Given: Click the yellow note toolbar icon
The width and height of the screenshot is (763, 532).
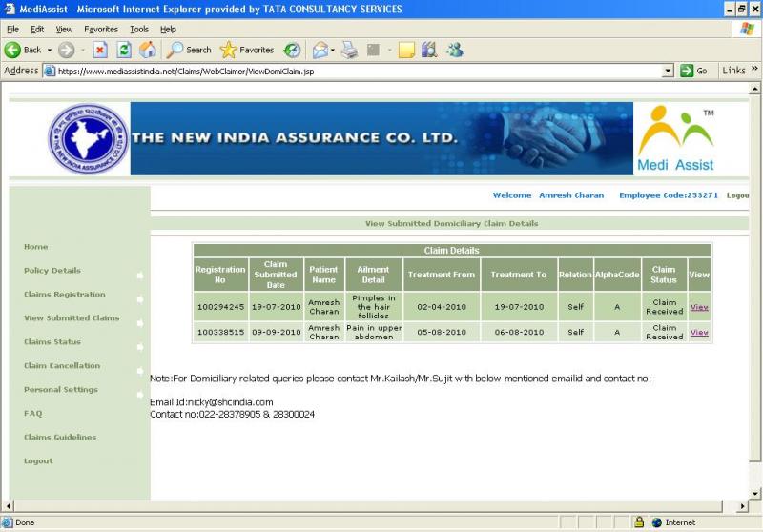Looking at the screenshot, I should [x=406, y=50].
